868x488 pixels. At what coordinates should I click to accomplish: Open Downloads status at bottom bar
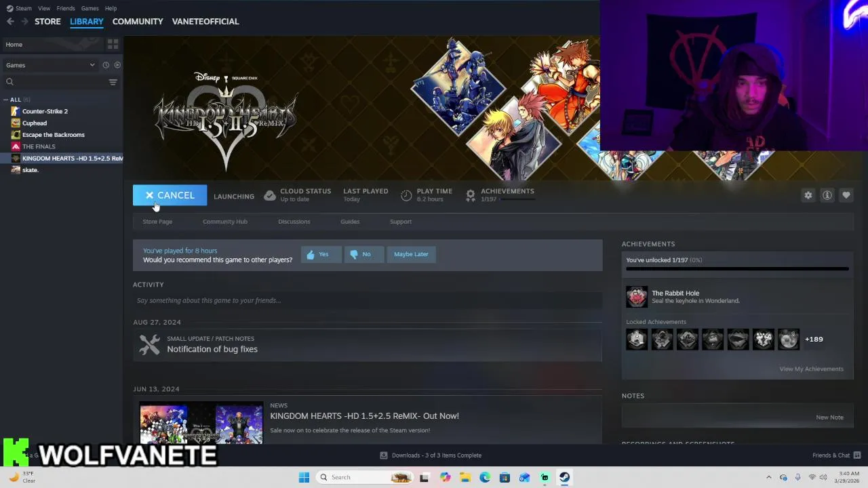(431, 455)
